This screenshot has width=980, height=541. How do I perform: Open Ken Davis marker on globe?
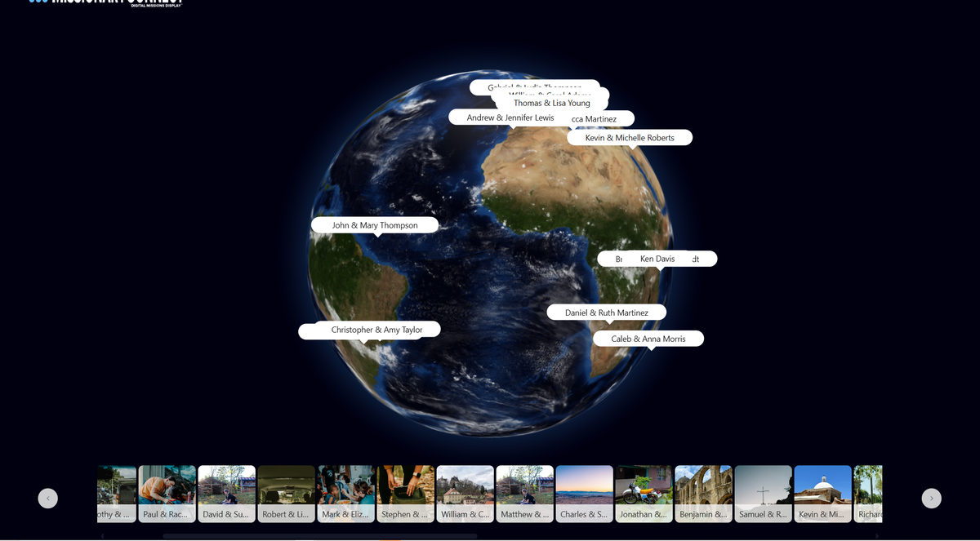coord(657,259)
